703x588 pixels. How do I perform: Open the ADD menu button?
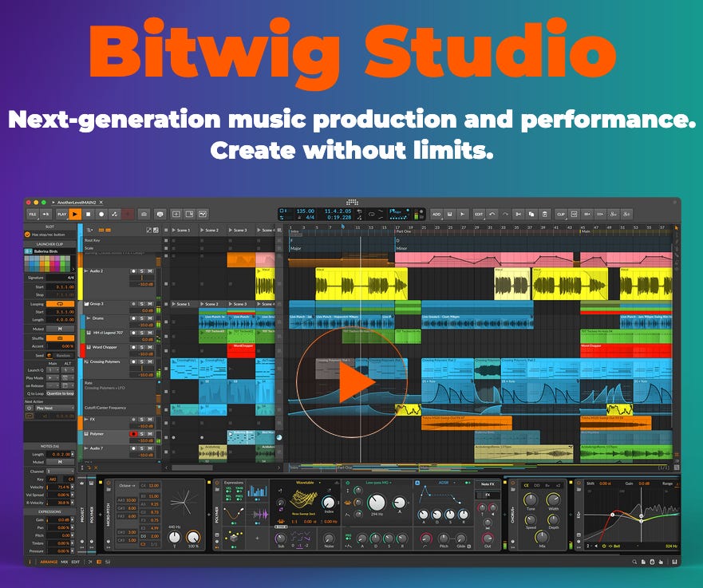[x=436, y=215]
